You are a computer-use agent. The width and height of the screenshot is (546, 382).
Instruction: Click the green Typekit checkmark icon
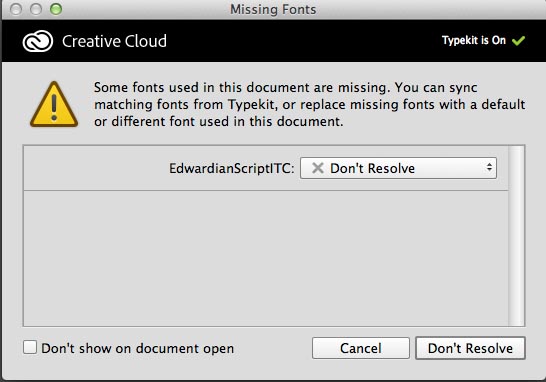(518, 41)
